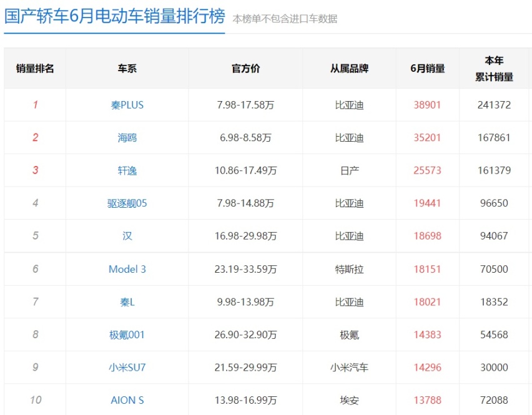The width and height of the screenshot is (532, 415).
Task: Click the 埃安 brand cell
Action: (x=350, y=401)
